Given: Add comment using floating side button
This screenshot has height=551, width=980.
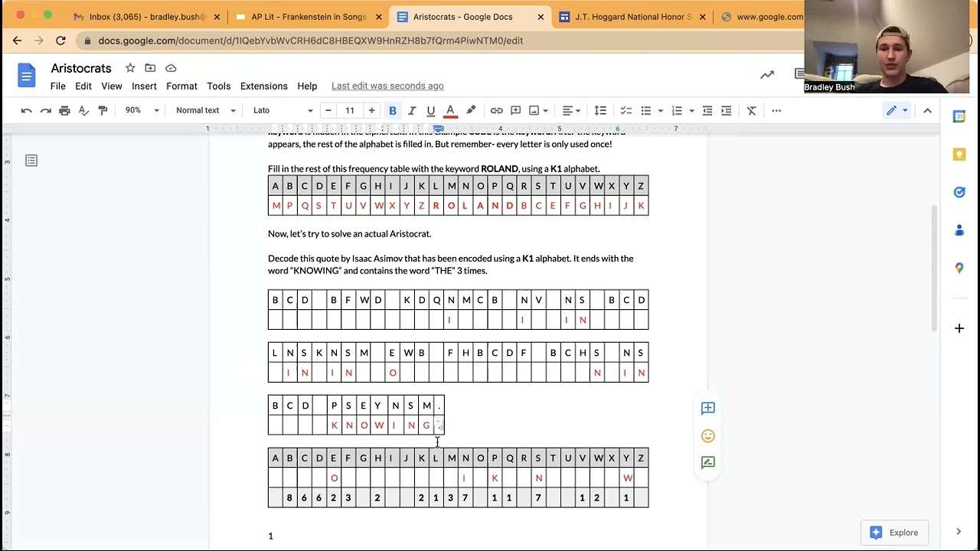Looking at the screenshot, I should [x=708, y=409].
